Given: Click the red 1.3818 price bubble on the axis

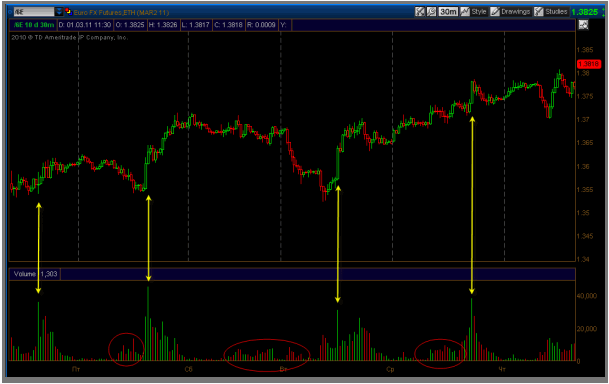Looking at the screenshot, I should coord(589,64).
